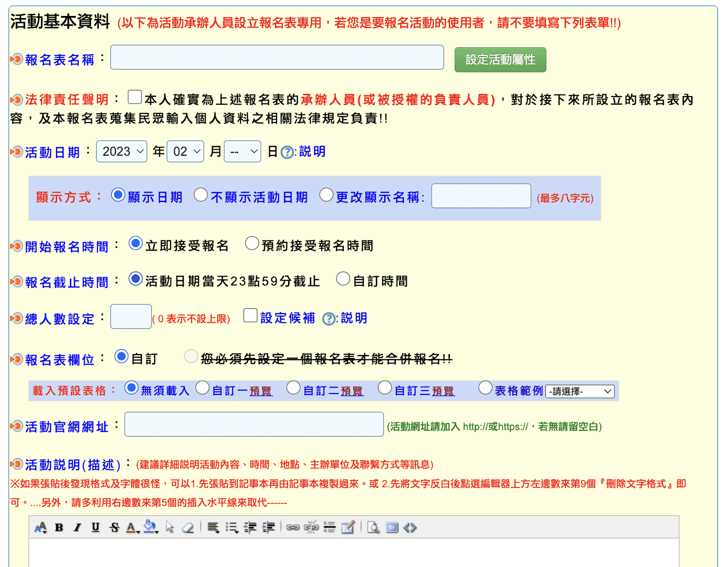This screenshot has width=728, height=567.
Task: Click the help icon beside 活動日期 說明
Action: point(287,152)
